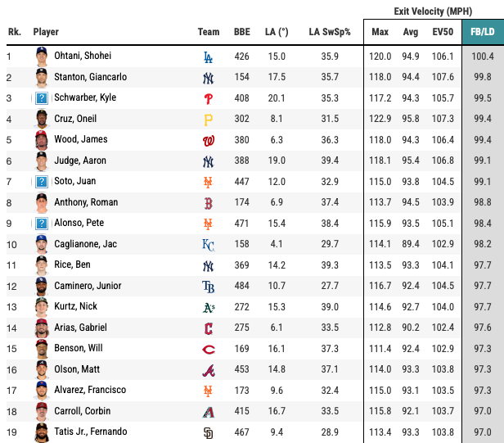Sort by the BBE column header
This screenshot has height=443, width=504.
pyautogui.click(x=242, y=32)
